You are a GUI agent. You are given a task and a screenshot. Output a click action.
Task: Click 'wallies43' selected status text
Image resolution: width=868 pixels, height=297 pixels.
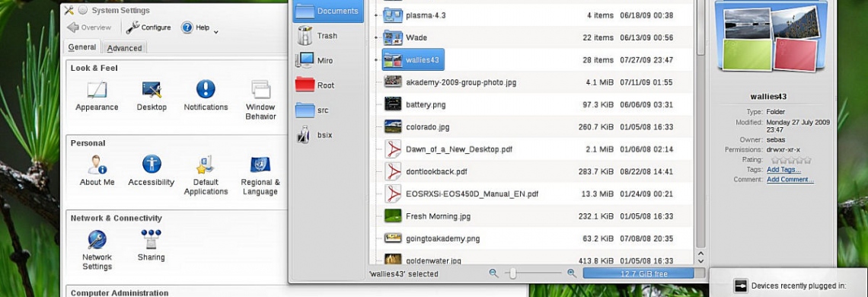(x=403, y=273)
